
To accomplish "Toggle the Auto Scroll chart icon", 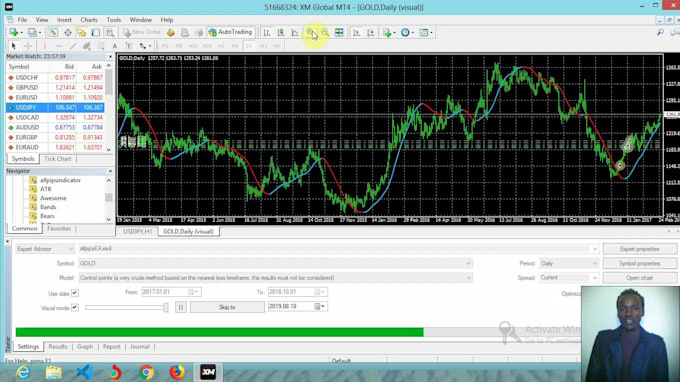I will click(356, 33).
